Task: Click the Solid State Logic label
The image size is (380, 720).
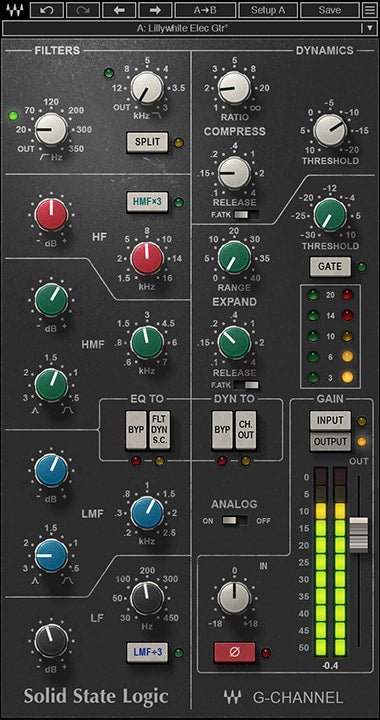Action: tap(96, 696)
